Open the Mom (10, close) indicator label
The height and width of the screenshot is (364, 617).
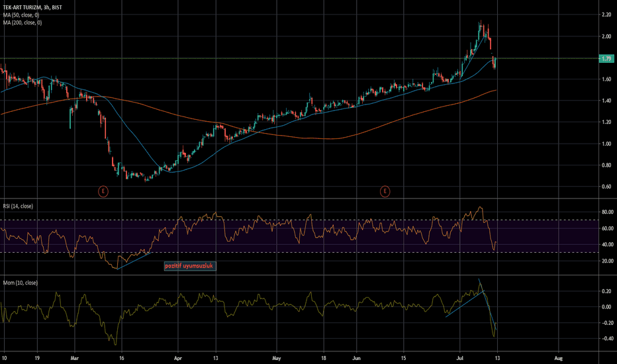click(21, 283)
